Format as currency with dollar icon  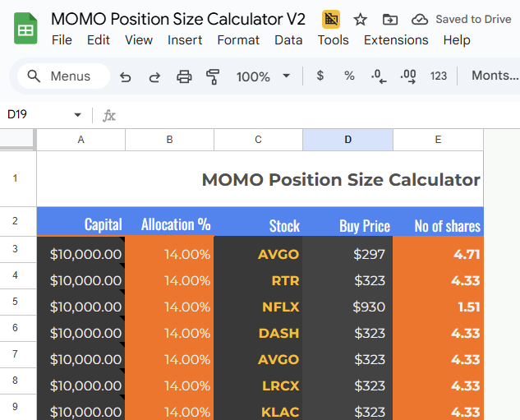click(320, 76)
